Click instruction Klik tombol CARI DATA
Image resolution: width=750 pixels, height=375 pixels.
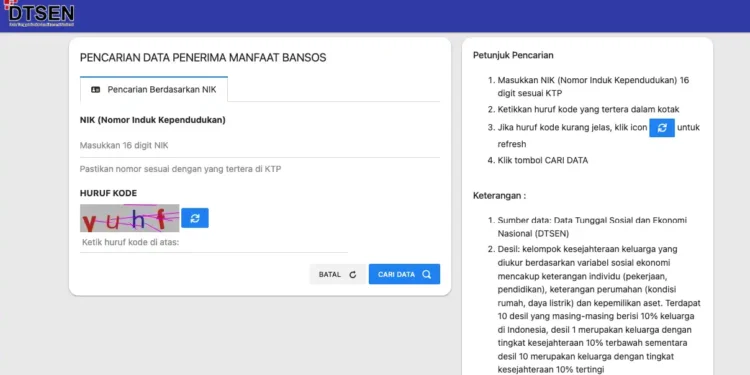point(543,160)
